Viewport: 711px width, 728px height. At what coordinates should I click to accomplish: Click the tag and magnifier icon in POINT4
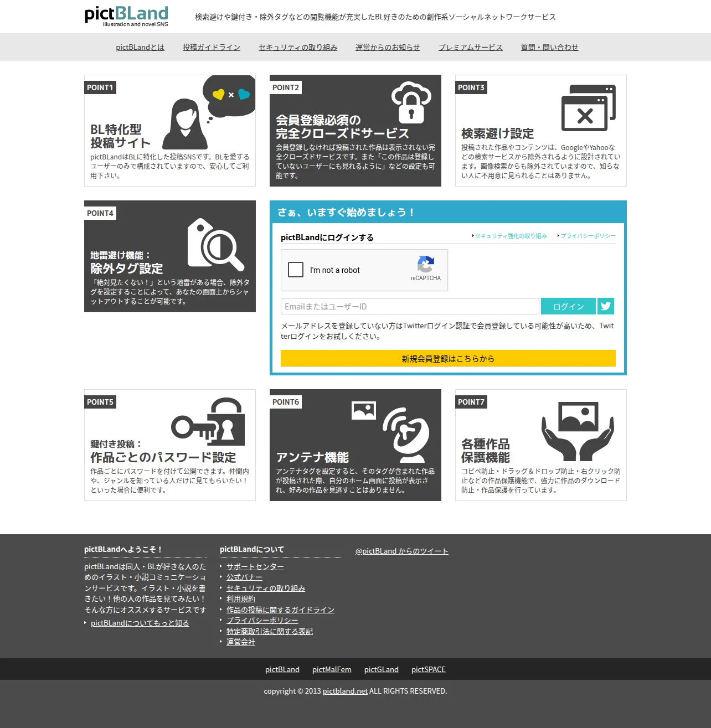[x=215, y=244]
